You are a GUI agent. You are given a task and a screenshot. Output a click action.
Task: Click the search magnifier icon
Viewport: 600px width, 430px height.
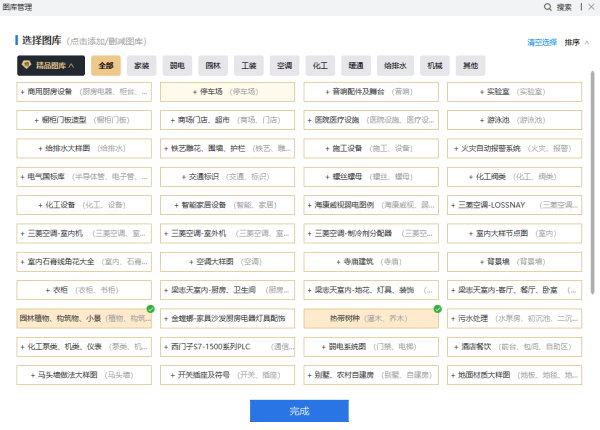548,7
